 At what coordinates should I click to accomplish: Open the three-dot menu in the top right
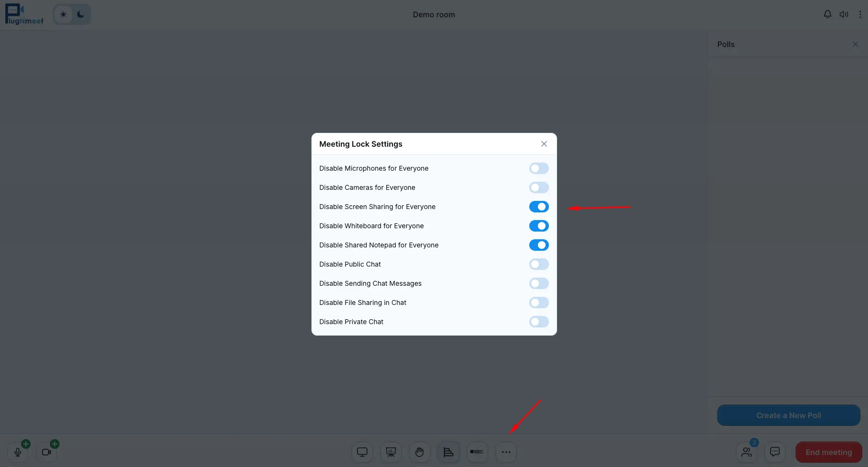860,14
